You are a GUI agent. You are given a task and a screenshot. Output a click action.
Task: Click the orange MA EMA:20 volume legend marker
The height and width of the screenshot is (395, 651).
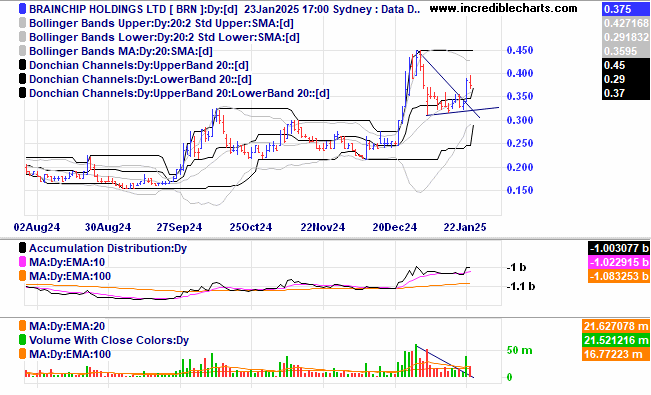pos(22,326)
